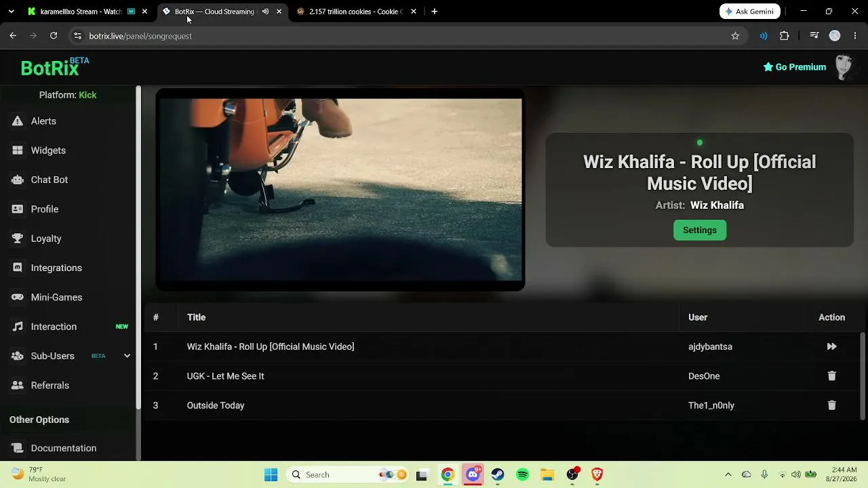Viewport: 868px width, 488px height.
Task: Click the sidebar vertical scrollbar
Action: (138, 247)
